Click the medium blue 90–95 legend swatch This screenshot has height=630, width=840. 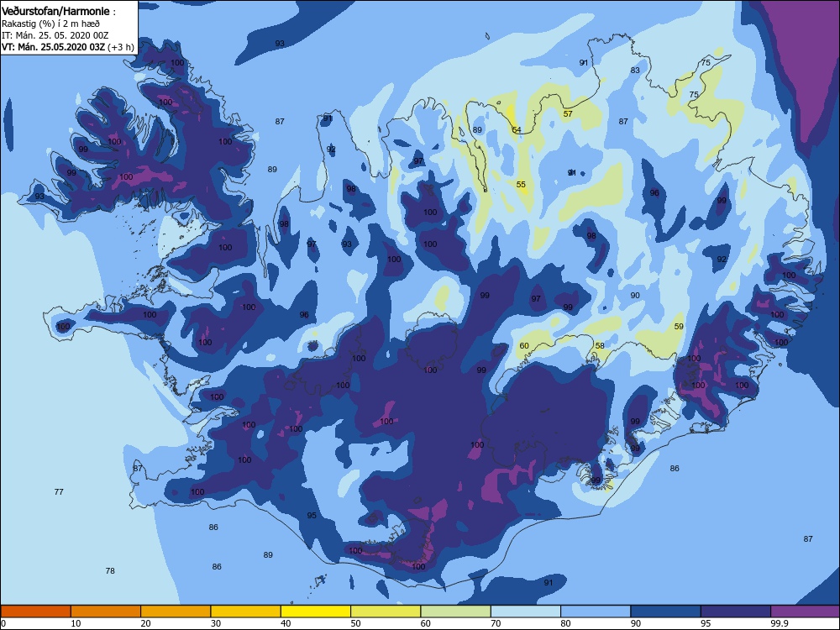click(666, 612)
